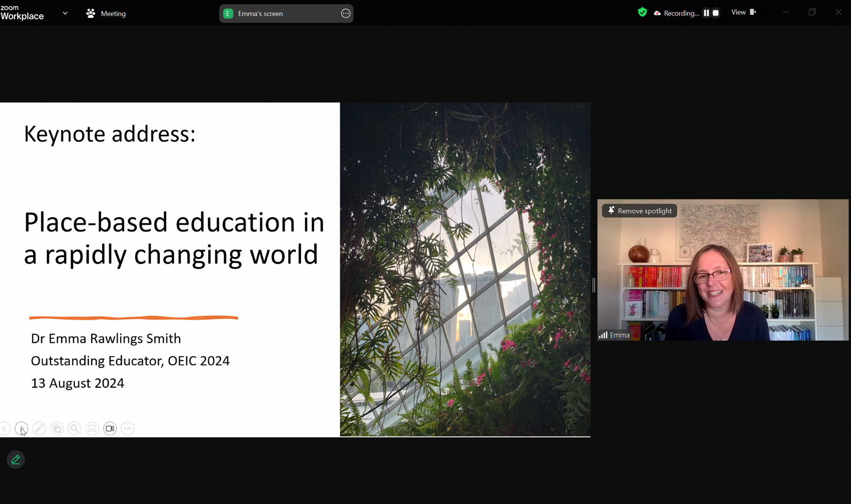Viewport: 851px width, 504px height.
Task: Click the Emma name label
Action: click(x=619, y=335)
